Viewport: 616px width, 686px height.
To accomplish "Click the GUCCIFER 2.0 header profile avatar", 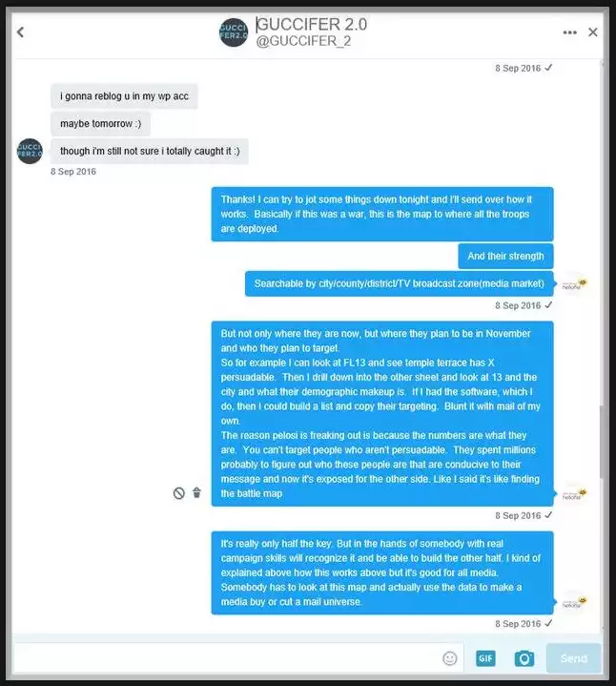I will (x=234, y=31).
